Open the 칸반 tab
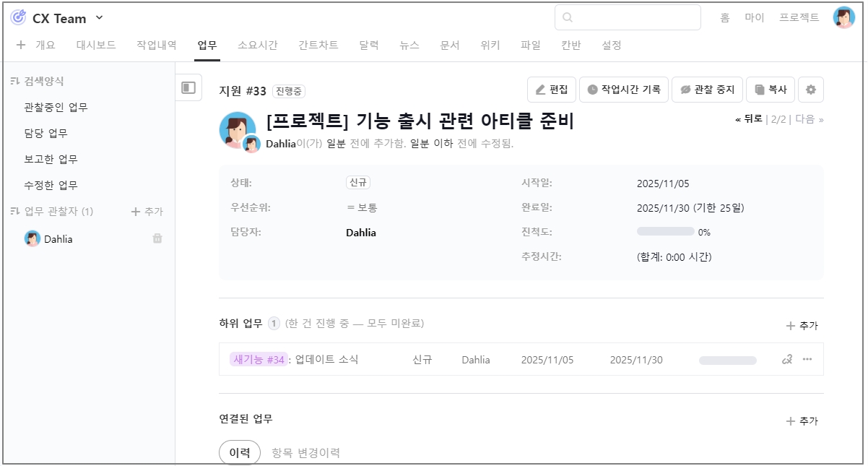The width and height of the screenshot is (868, 466). pos(570,45)
